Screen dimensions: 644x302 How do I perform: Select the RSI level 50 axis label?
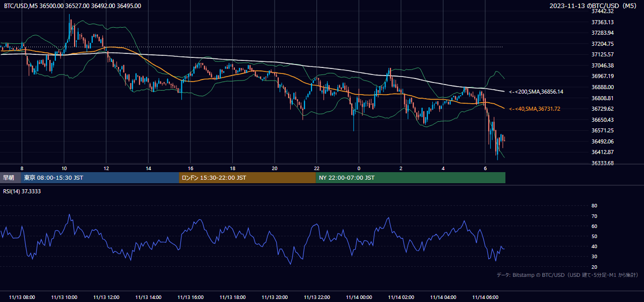pos(594,236)
